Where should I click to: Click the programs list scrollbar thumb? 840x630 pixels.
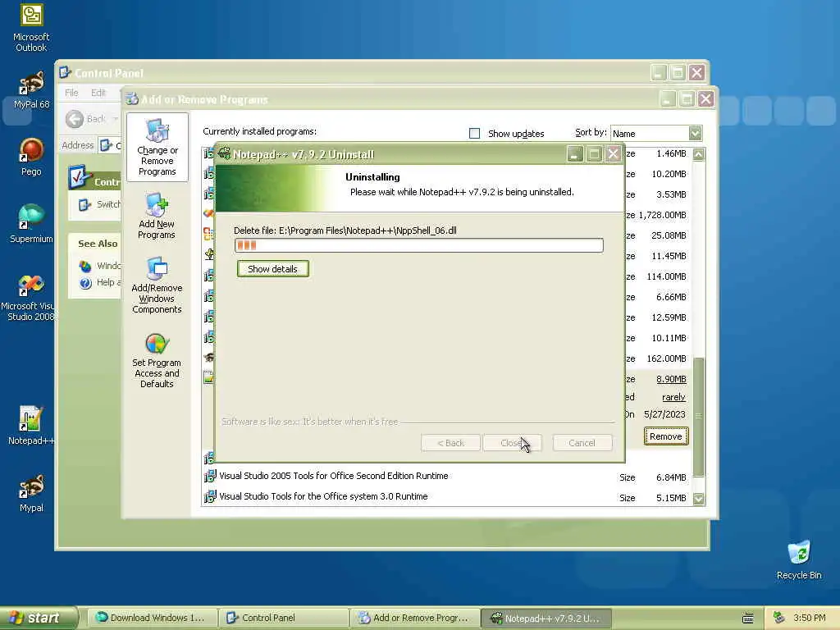pos(698,416)
